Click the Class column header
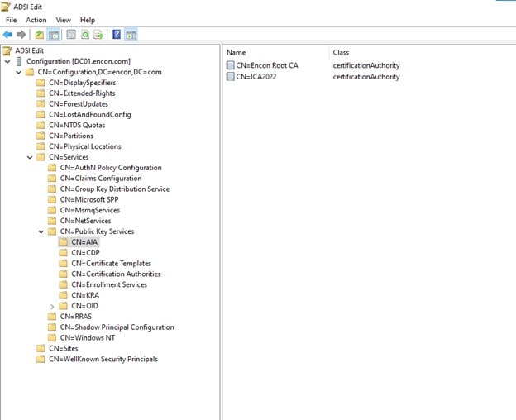The width and height of the screenshot is (516, 420). 341,52
